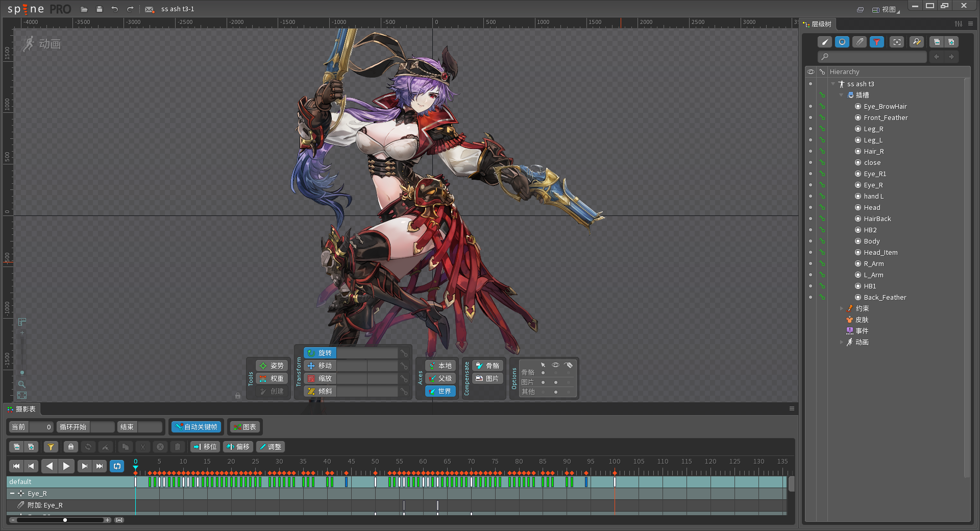This screenshot has width=980, height=531.
Task: Set axes to 世界 (World)
Action: (x=440, y=391)
